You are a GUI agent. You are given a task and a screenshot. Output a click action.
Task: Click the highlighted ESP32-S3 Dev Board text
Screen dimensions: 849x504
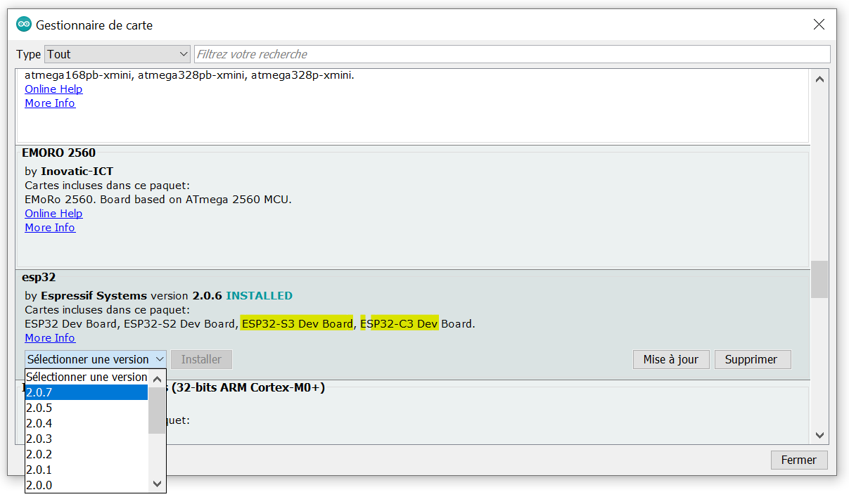pos(296,324)
